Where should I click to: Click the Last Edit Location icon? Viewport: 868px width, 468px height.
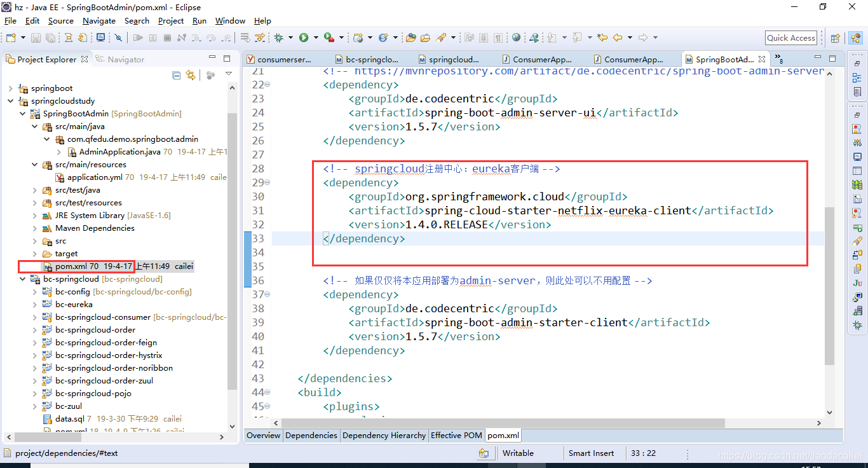[602, 38]
